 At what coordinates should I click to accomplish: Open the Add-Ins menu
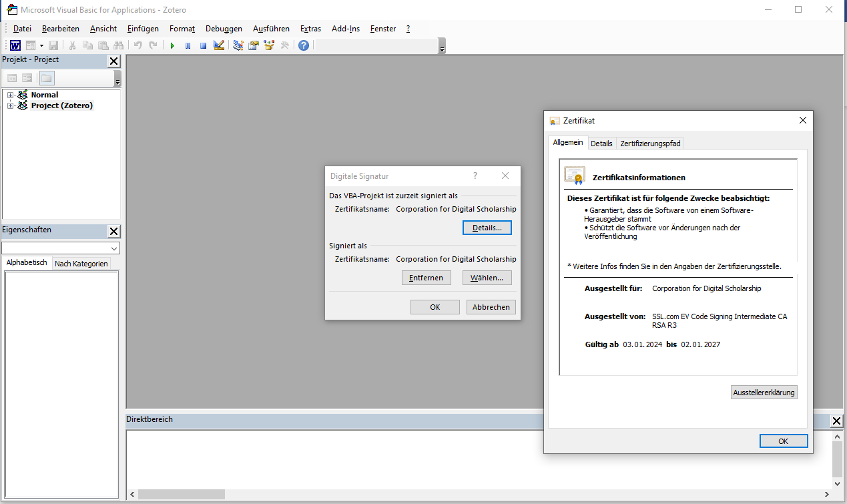(346, 29)
